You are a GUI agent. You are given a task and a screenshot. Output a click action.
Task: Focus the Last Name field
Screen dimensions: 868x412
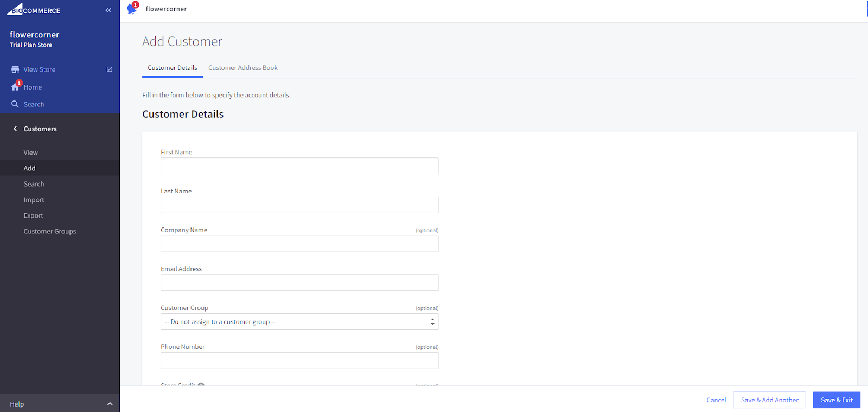[299, 205]
